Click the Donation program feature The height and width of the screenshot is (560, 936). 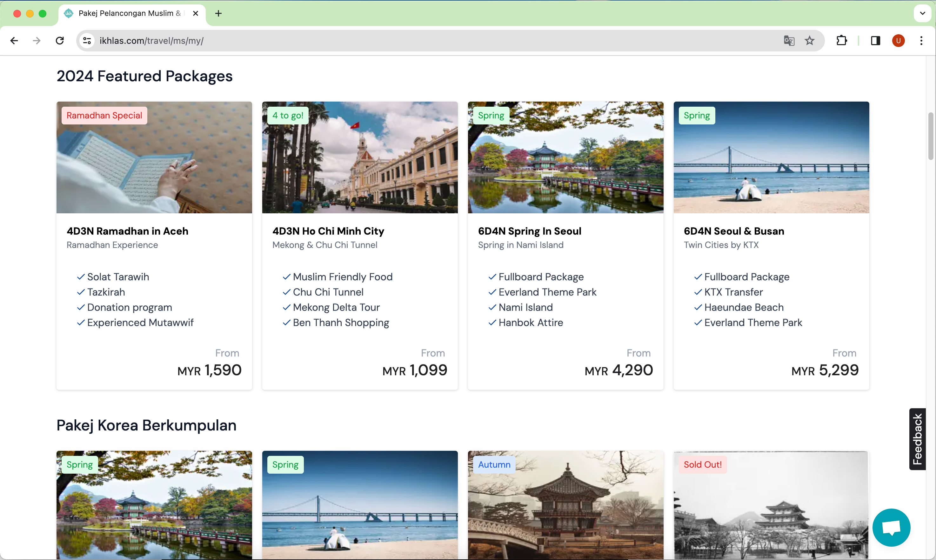click(x=129, y=308)
